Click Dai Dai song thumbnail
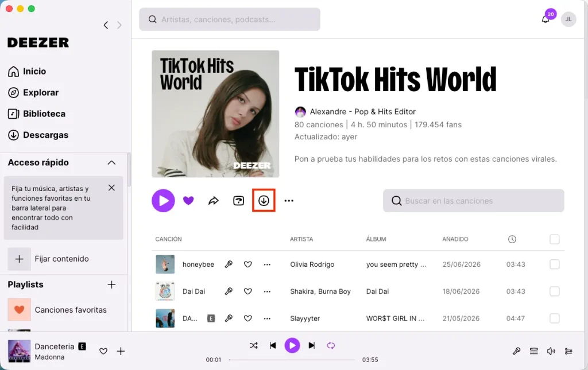 pos(165,291)
